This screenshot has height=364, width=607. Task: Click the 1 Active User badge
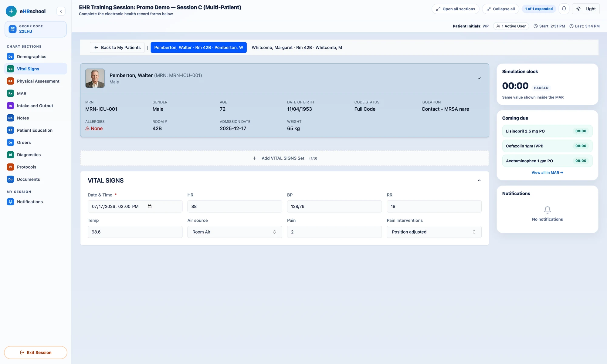[511, 26]
